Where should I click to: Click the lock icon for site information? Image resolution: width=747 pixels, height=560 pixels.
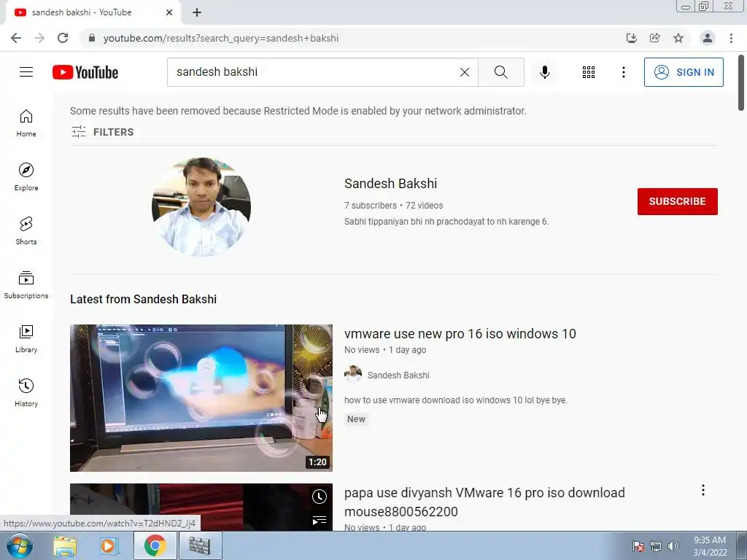coord(92,38)
